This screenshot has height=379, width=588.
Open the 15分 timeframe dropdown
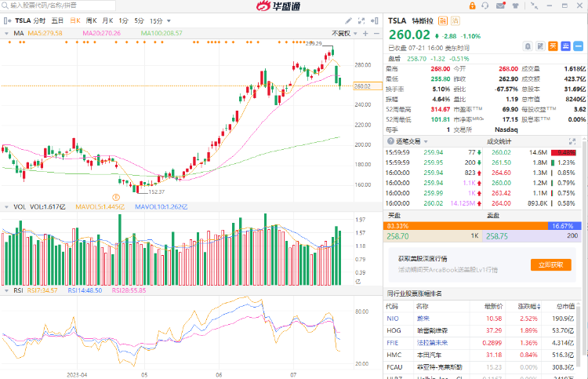tap(158, 20)
